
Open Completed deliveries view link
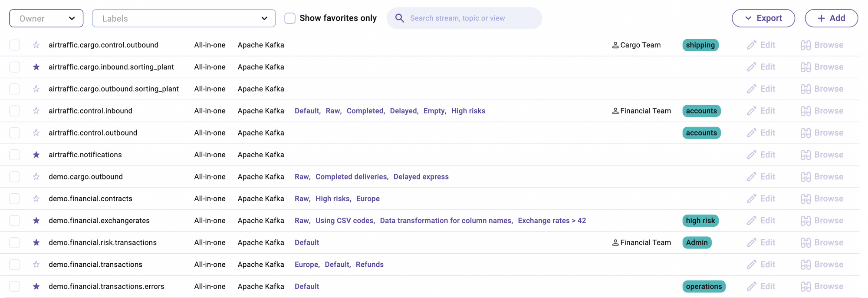click(x=351, y=177)
